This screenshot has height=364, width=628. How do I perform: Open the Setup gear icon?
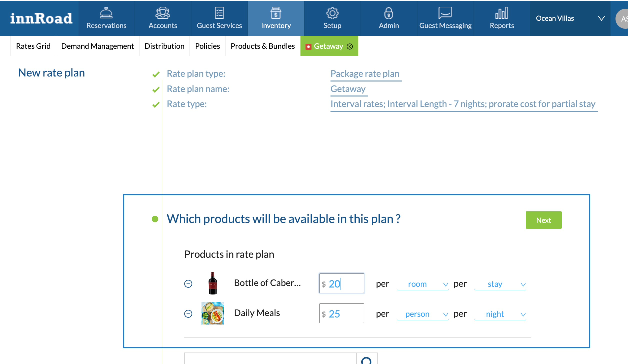point(332,13)
